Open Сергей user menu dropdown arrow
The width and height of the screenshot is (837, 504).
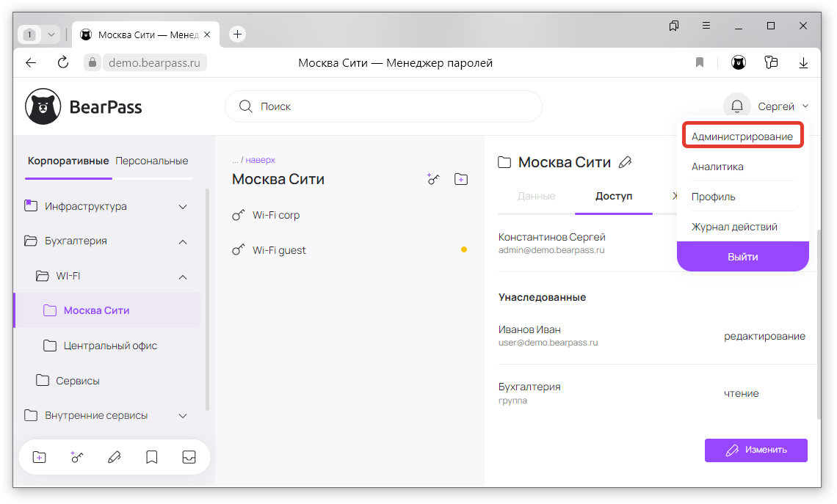coord(805,106)
